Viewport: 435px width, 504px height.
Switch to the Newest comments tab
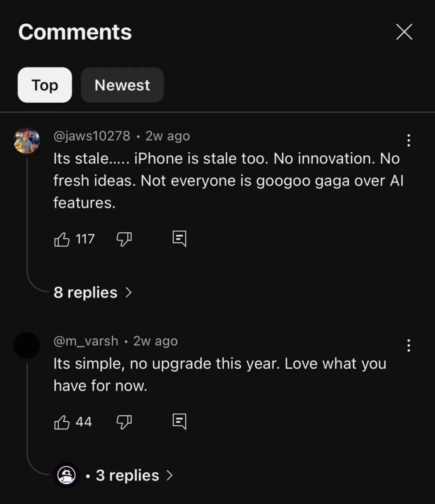pos(122,85)
